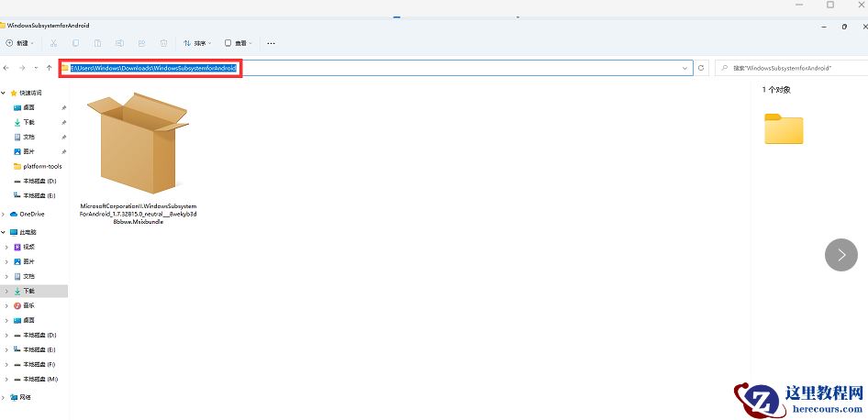Click the Share icon in toolbar

pyautogui.click(x=141, y=43)
